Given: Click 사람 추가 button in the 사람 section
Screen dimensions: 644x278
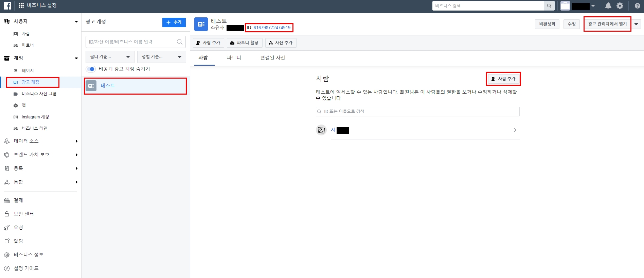Looking at the screenshot, I should coord(503,79).
